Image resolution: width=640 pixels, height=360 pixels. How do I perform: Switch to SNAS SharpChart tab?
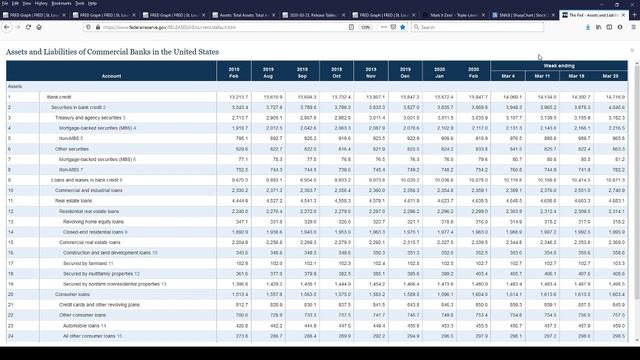coord(523,15)
